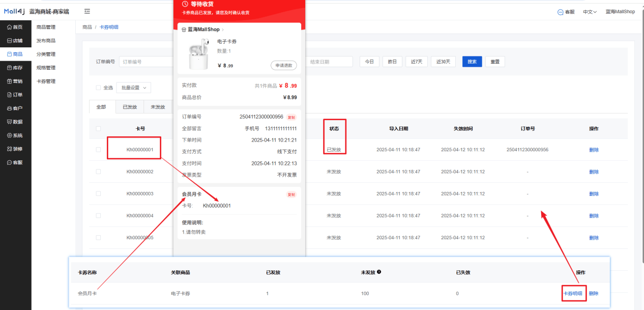Open 规格管理 in the submenu
This screenshot has height=310, width=644.
pos(46,68)
